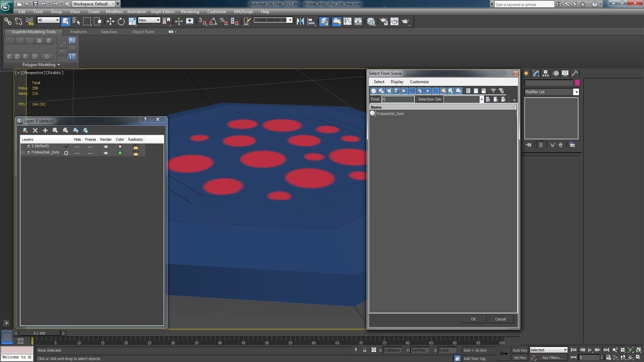Click the Play Animation button
The height and width of the screenshot is (362, 644).
(590, 350)
